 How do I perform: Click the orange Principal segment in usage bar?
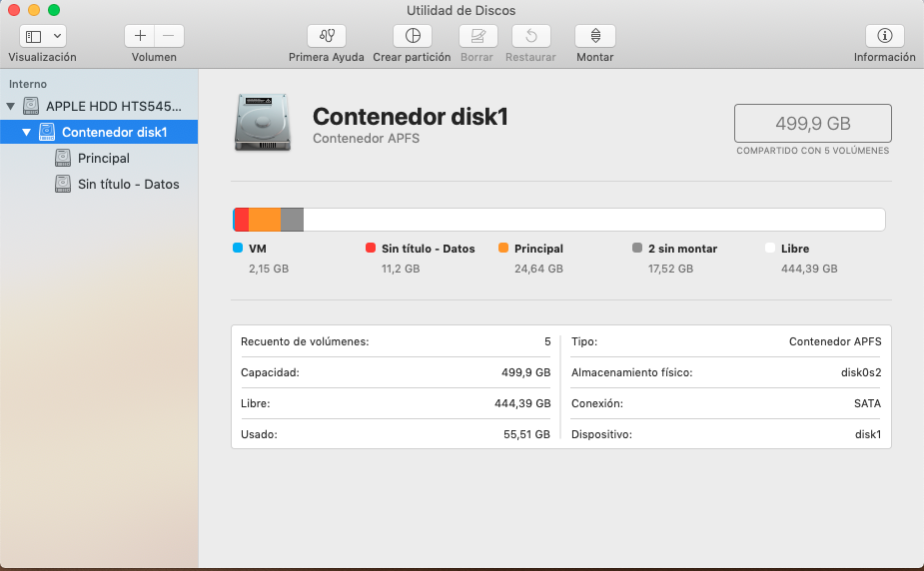click(265, 220)
